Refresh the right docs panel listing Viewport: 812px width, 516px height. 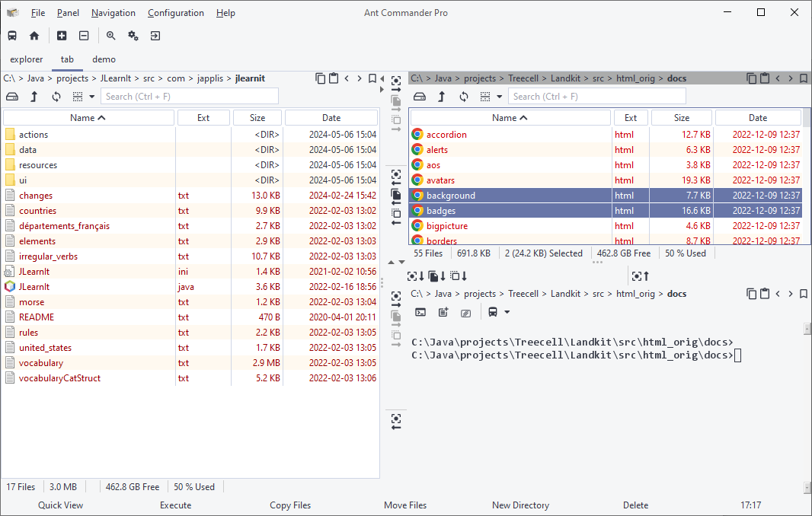coord(464,96)
